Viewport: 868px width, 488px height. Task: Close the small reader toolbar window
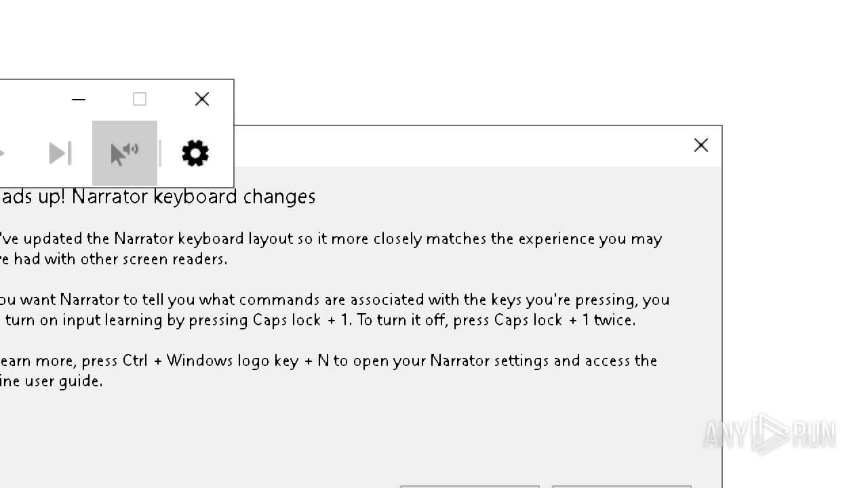pos(202,100)
